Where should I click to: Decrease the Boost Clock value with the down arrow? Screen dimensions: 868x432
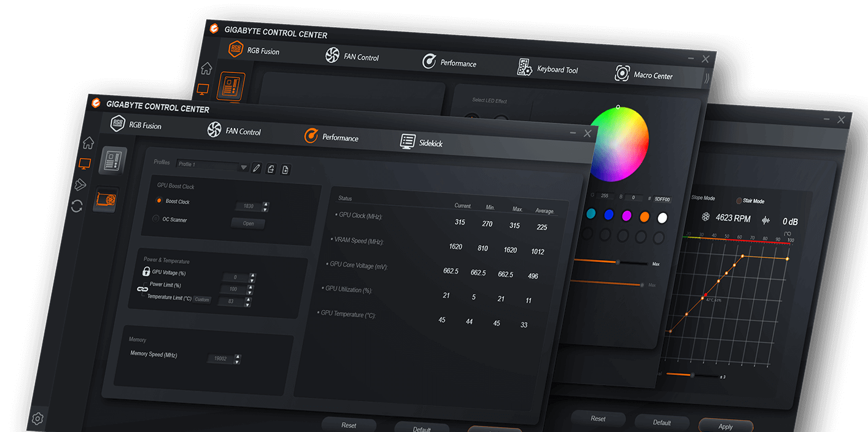pos(265,209)
